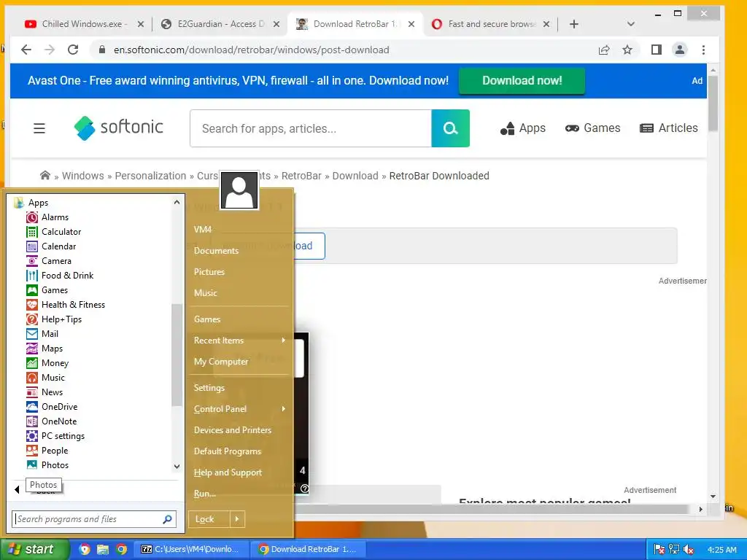Screen dimensions: 747x560
Task: Click the Personalization breadcrumb link
Action: pyautogui.click(x=150, y=176)
